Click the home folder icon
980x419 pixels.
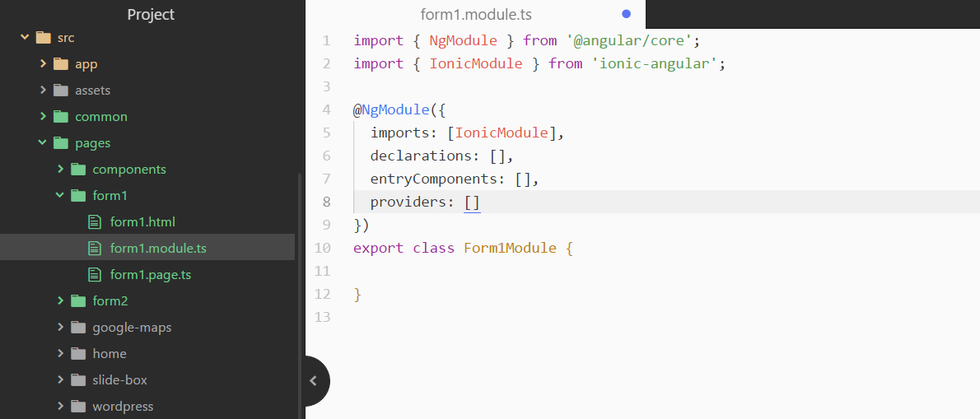click(78, 353)
